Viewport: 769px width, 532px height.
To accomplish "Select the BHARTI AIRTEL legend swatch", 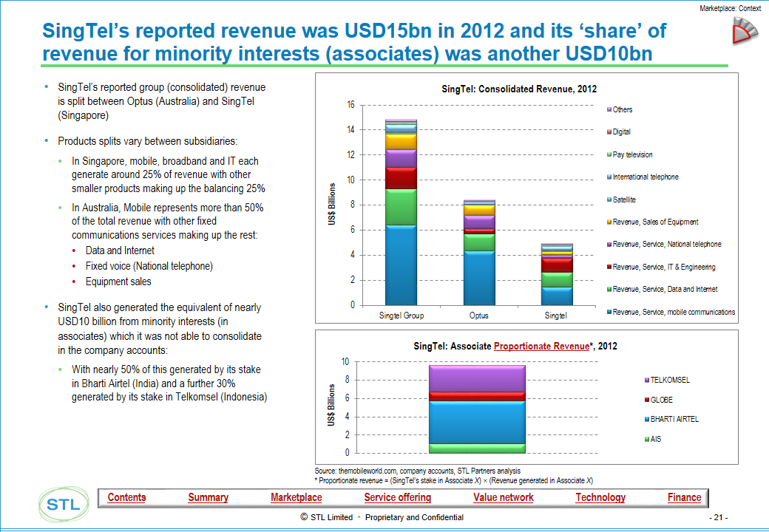I will [647, 420].
